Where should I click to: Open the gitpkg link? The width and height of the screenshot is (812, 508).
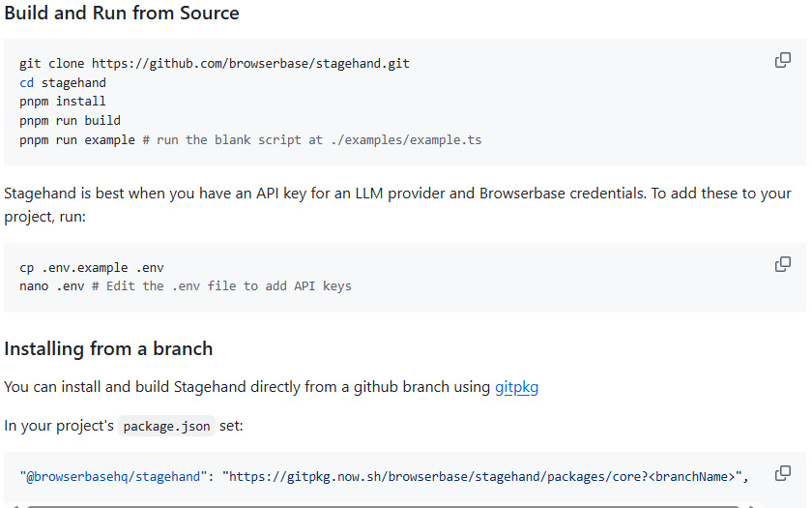[516, 387]
